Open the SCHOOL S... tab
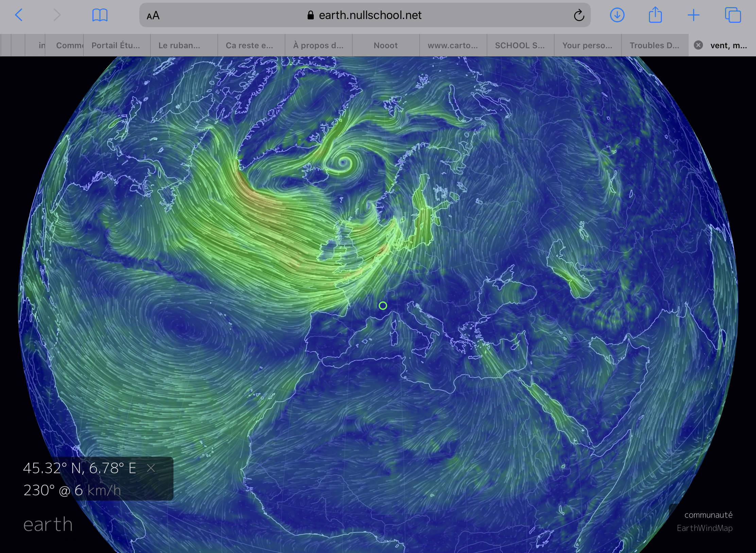 point(519,46)
